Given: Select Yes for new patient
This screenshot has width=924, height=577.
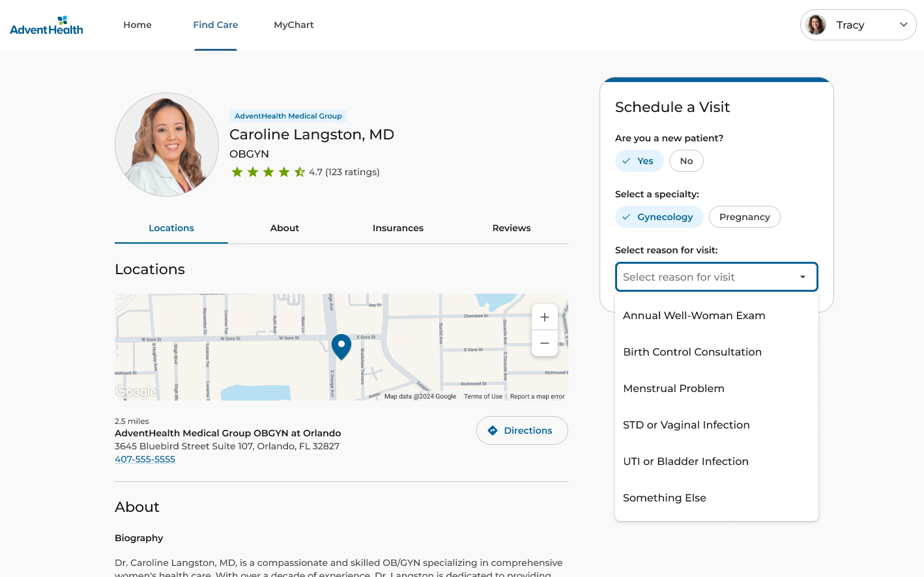Looking at the screenshot, I should point(639,161).
